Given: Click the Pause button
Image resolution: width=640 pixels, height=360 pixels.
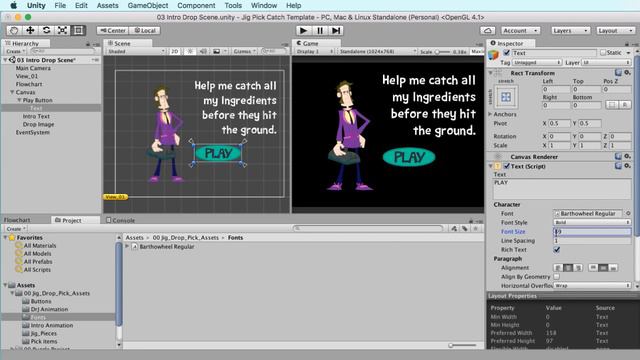Looking at the screenshot, I should click(x=320, y=31).
